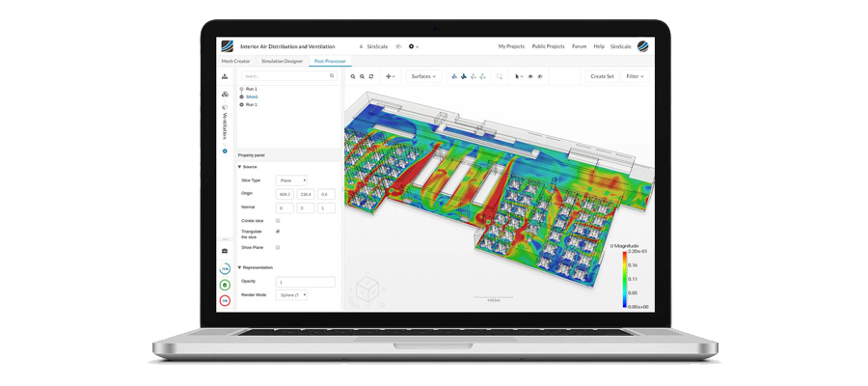
Task: Open the settings gear dropdown in header
Action: point(413,46)
